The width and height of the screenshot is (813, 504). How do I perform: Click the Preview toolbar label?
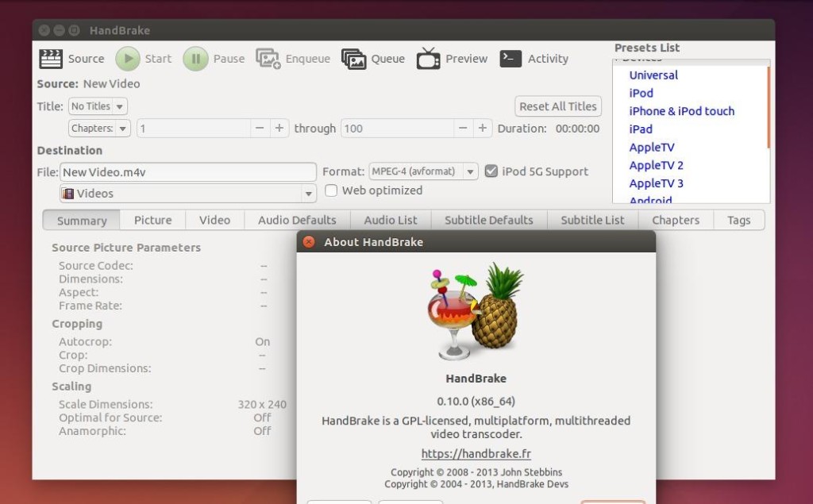(467, 59)
